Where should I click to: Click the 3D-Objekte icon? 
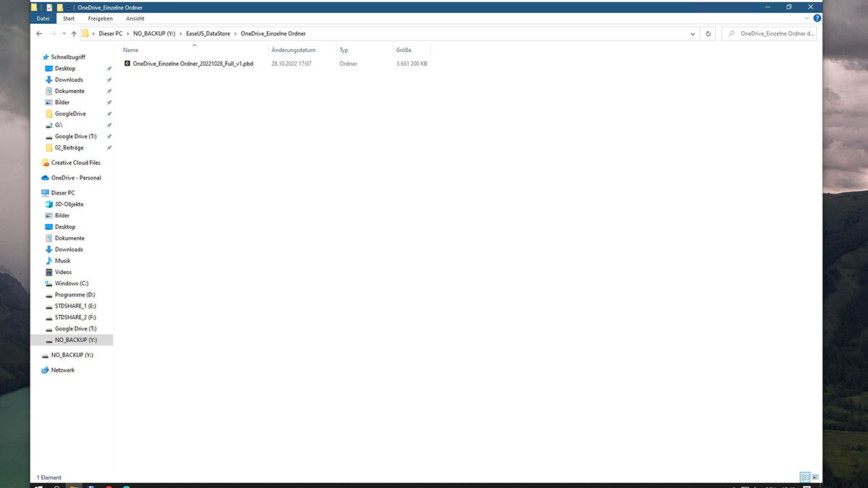click(49, 205)
